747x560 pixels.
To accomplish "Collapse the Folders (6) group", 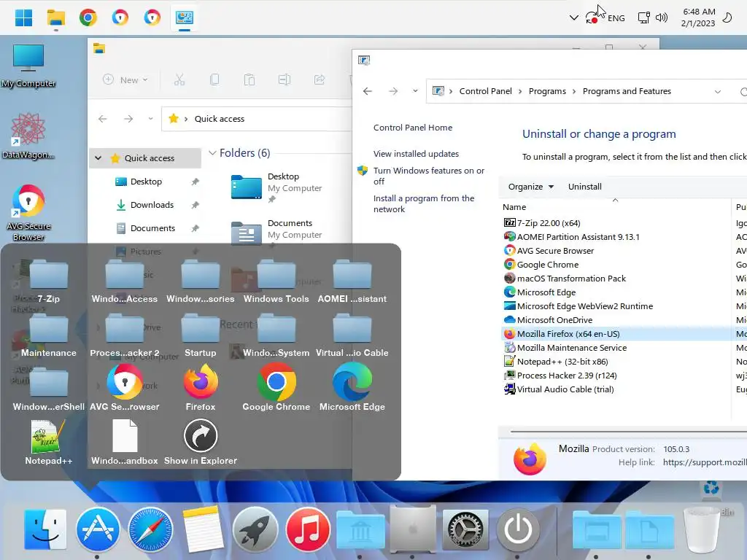I will 212,153.
